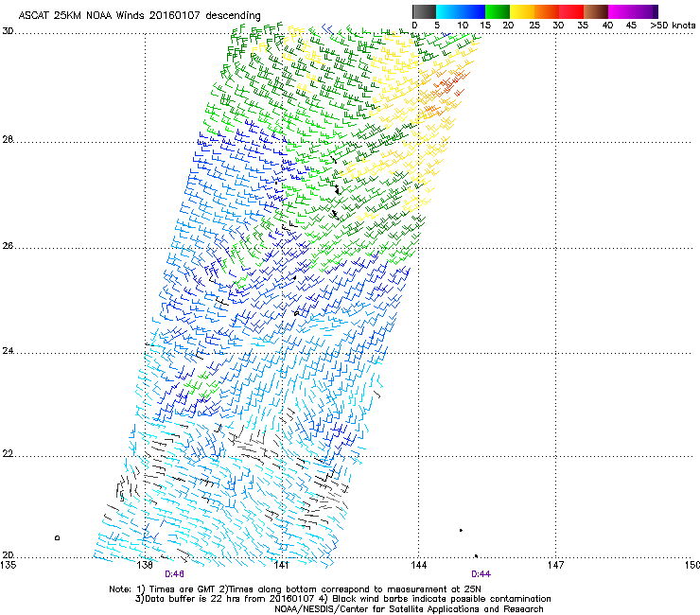Click the legend label 35

coord(583,26)
